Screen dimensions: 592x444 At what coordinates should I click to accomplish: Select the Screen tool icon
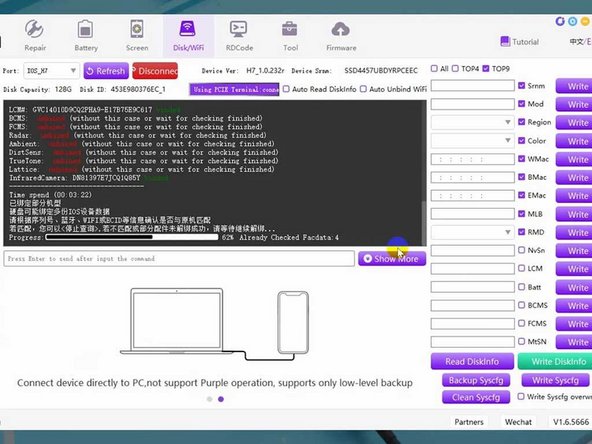(137, 29)
